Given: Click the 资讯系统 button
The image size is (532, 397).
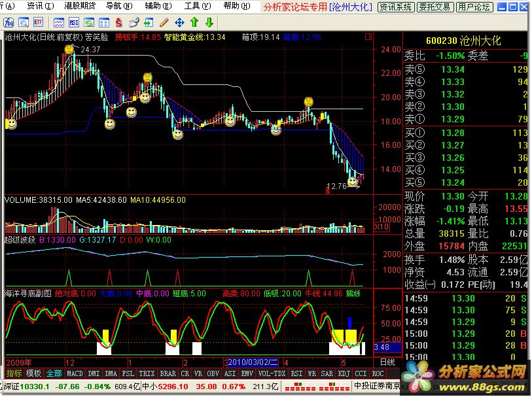Looking at the screenshot, I should pos(396,7).
